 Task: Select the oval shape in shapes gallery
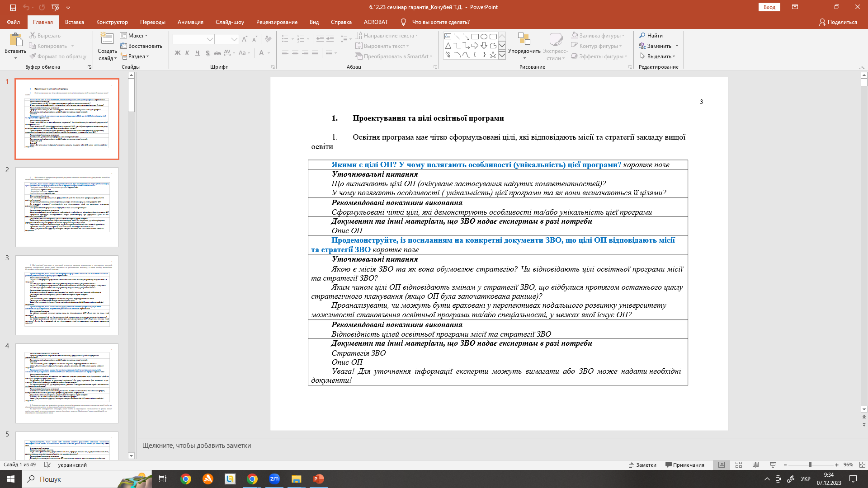pyautogui.click(x=484, y=37)
